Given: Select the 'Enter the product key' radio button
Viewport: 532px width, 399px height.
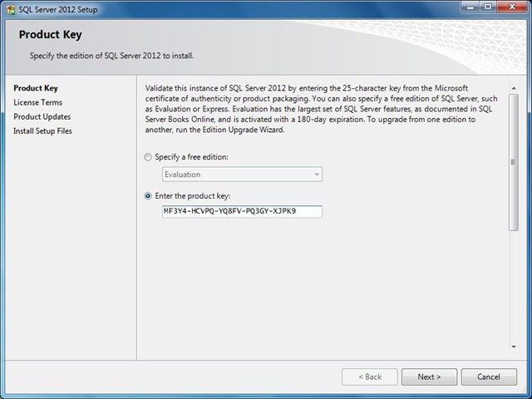Looking at the screenshot, I should tap(148, 196).
